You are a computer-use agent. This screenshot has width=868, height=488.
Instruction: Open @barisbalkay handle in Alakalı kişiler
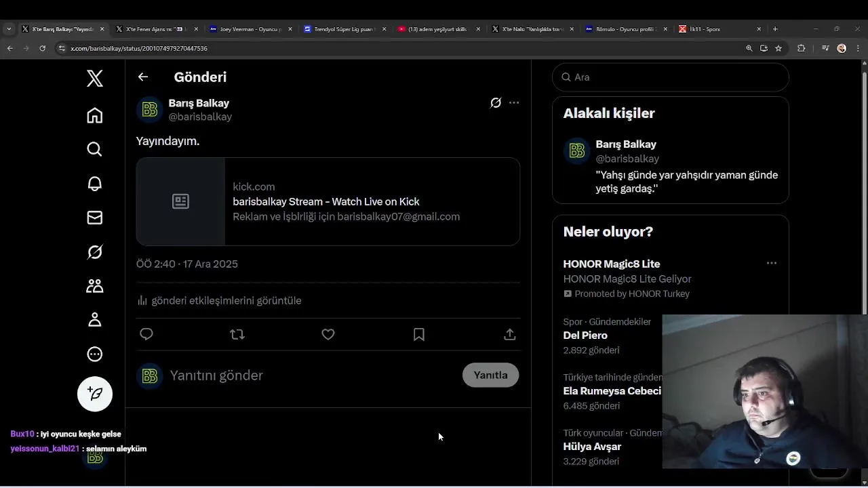coord(627,159)
